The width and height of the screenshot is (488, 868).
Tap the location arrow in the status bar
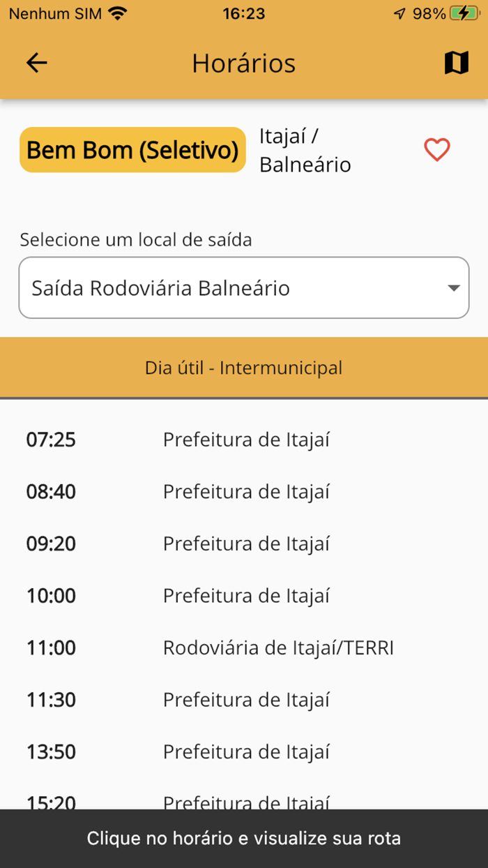click(x=399, y=13)
